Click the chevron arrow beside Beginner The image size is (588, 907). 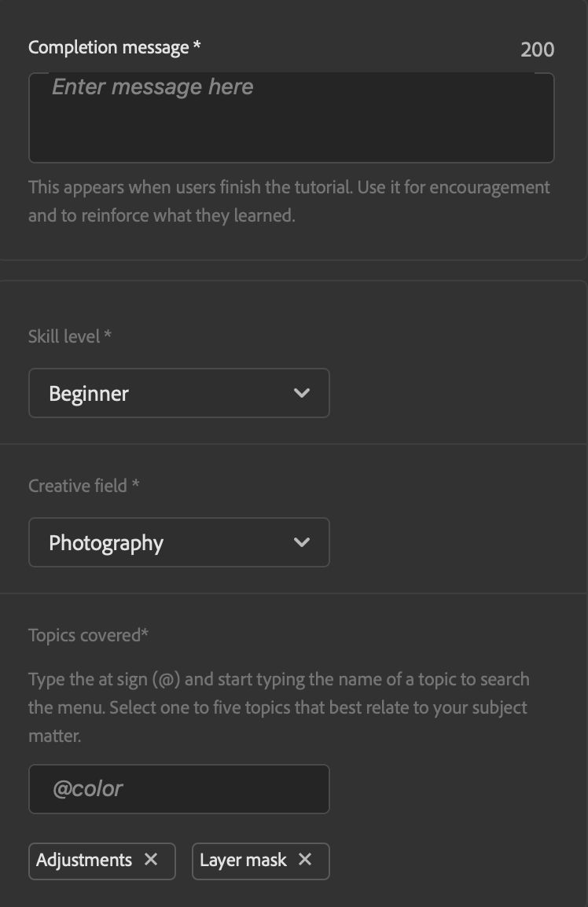301,393
